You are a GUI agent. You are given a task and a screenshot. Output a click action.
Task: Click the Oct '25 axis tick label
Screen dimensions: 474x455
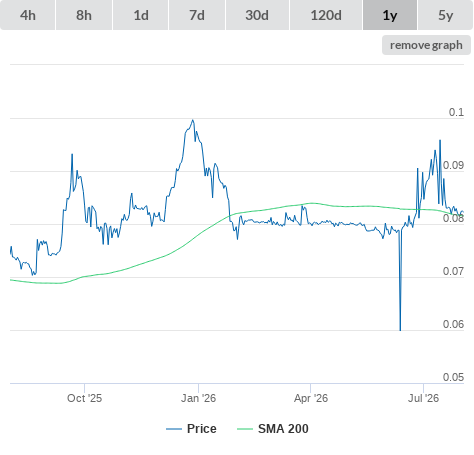[x=84, y=398]
